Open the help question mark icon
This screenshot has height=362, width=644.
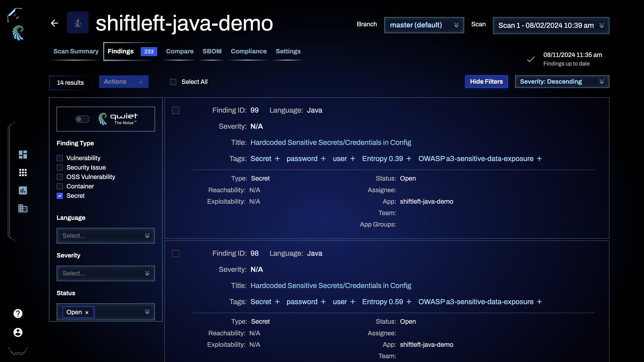tap(18, 314)
